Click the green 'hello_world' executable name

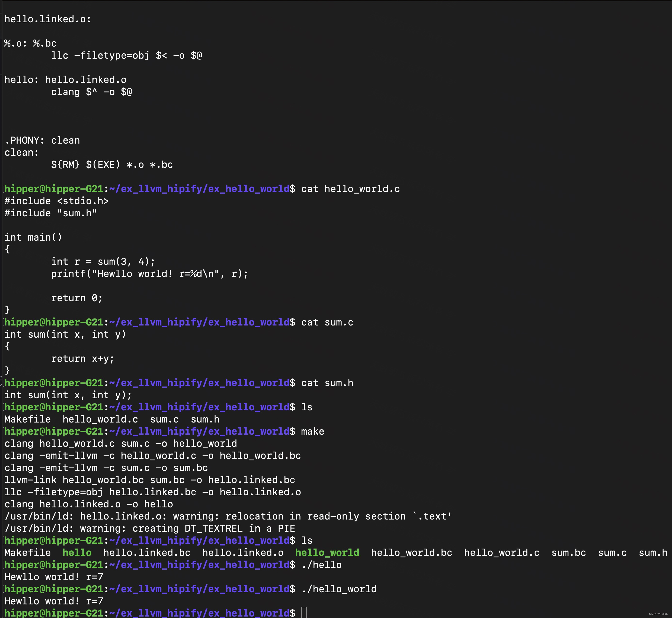(327, 553)
